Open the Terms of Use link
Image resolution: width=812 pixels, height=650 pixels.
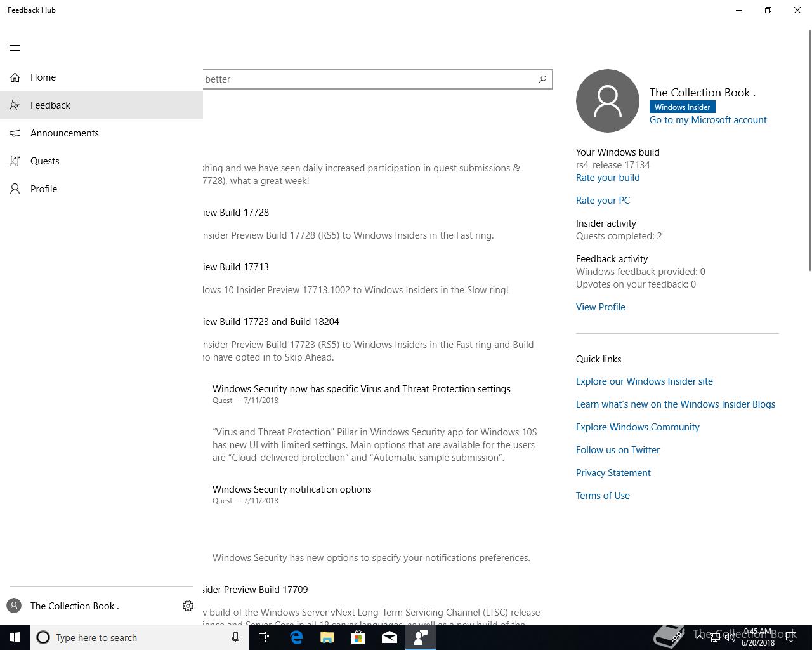click(x=603, y=496)
